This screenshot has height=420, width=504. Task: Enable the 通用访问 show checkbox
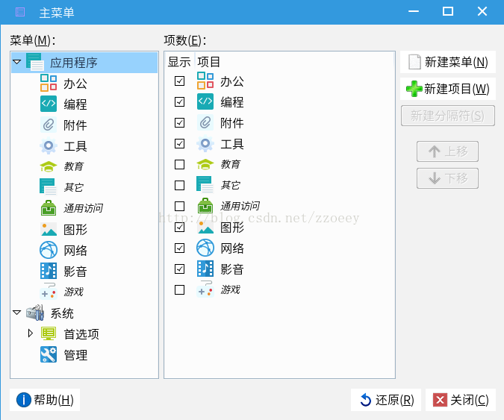click(179, 206)
